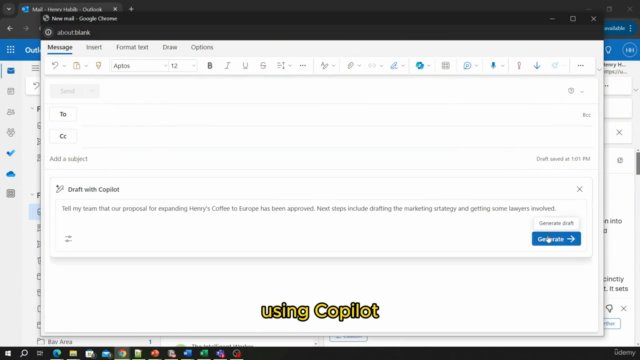Open Microsoft Edge from the taskbar
Screen dimensions: 640x360
[x=57, y=353]
